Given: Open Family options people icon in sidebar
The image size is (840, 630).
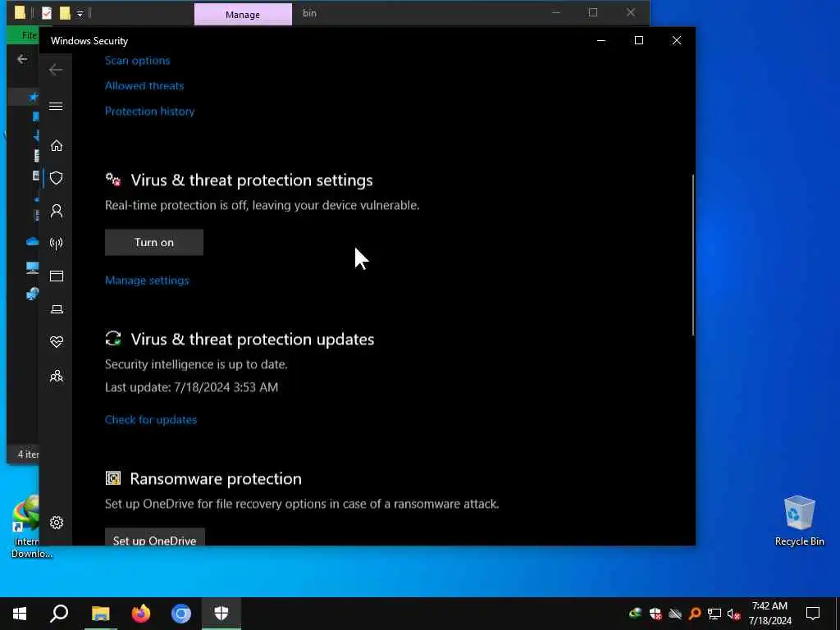Looking at the screenshot, I should click(x=57, y=376).
